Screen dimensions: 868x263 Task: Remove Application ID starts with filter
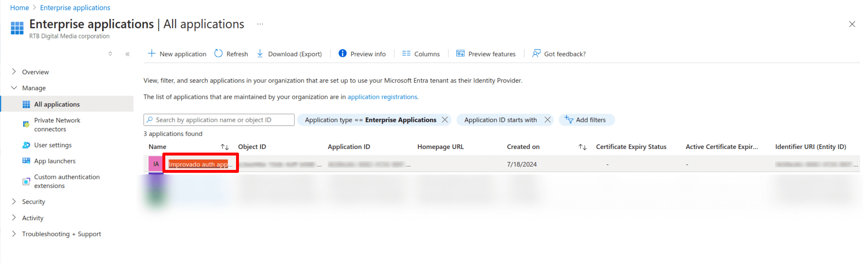click(548, 120)
